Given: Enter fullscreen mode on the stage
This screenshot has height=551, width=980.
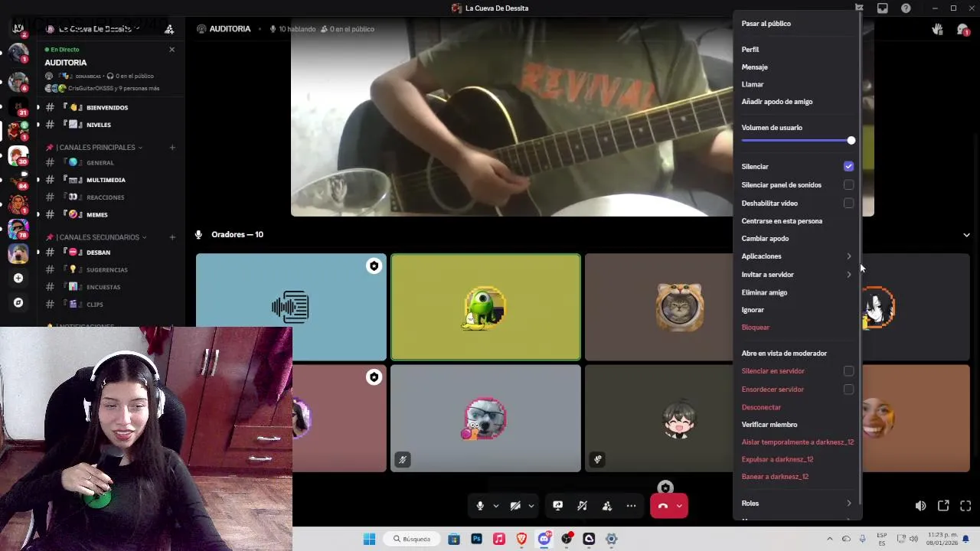Looking at the screenshot, I should [965, 506].
